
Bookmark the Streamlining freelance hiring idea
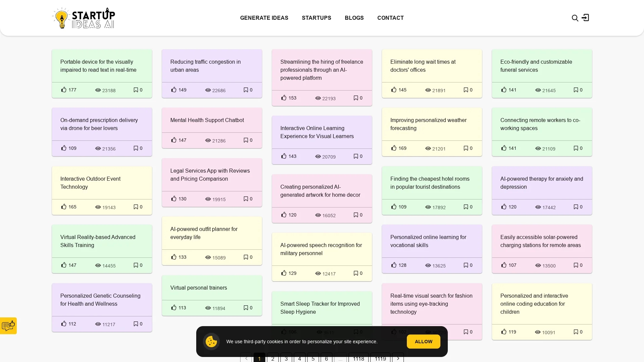[x=356, y=98]
